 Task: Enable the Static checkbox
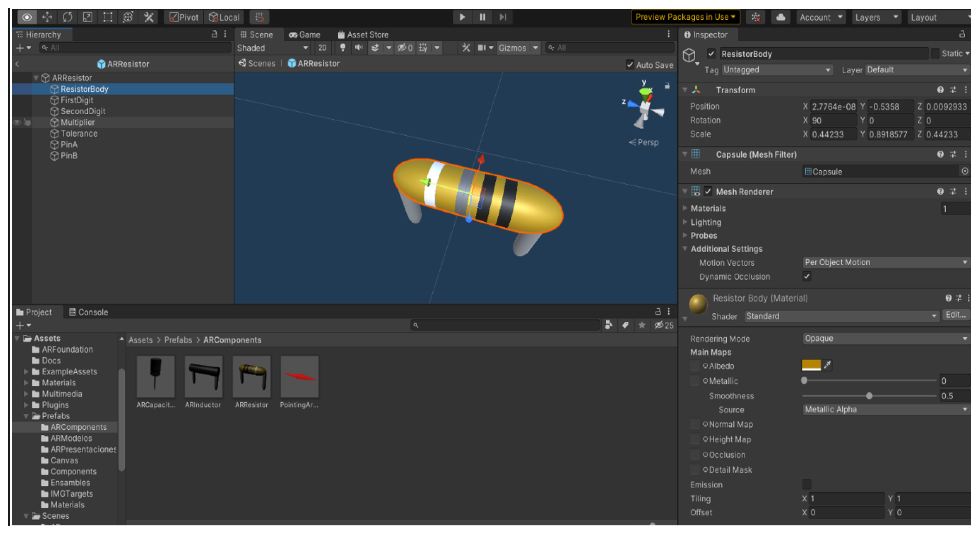pyautogui.click(x=935, y=54)
